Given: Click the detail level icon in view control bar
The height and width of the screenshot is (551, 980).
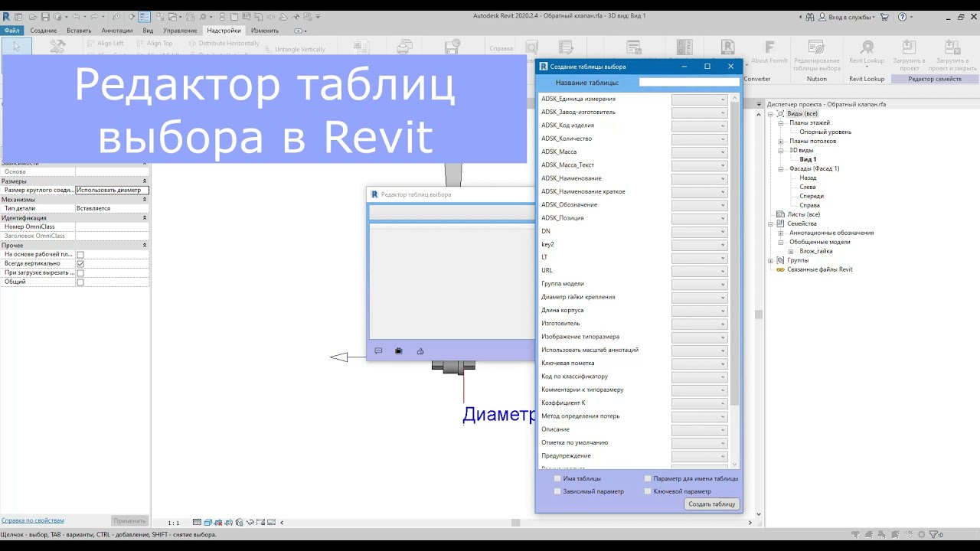Looking at the screenshot, I should click(x=198, y=523).
